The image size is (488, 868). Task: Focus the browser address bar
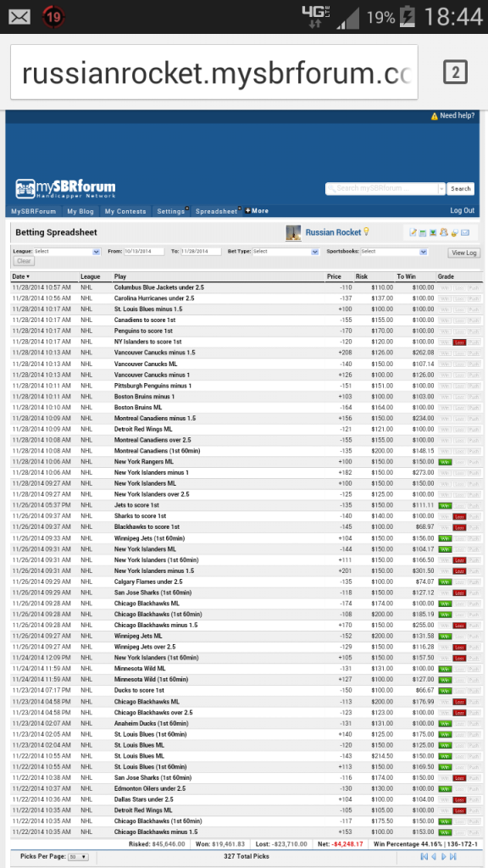coord(214,73)
